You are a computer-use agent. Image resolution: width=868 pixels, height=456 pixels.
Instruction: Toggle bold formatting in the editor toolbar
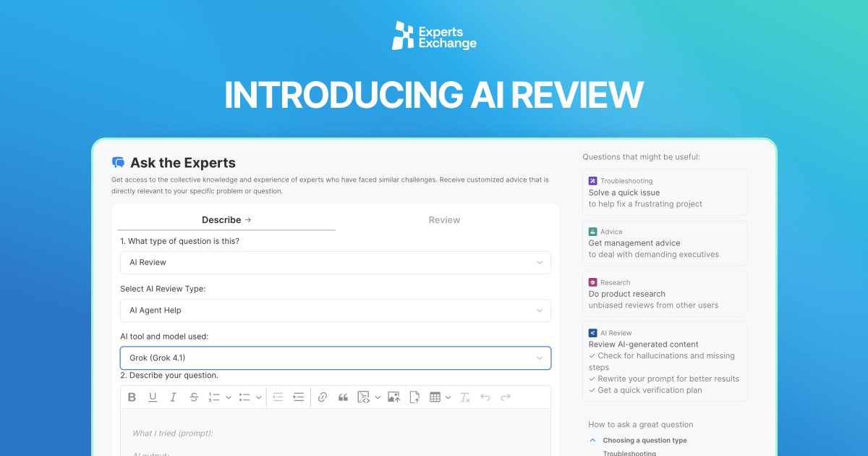point(132,397)
